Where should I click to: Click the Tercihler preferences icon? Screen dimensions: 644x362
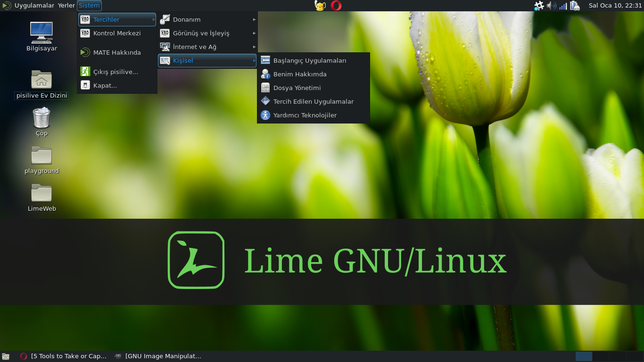click(85, 19)
